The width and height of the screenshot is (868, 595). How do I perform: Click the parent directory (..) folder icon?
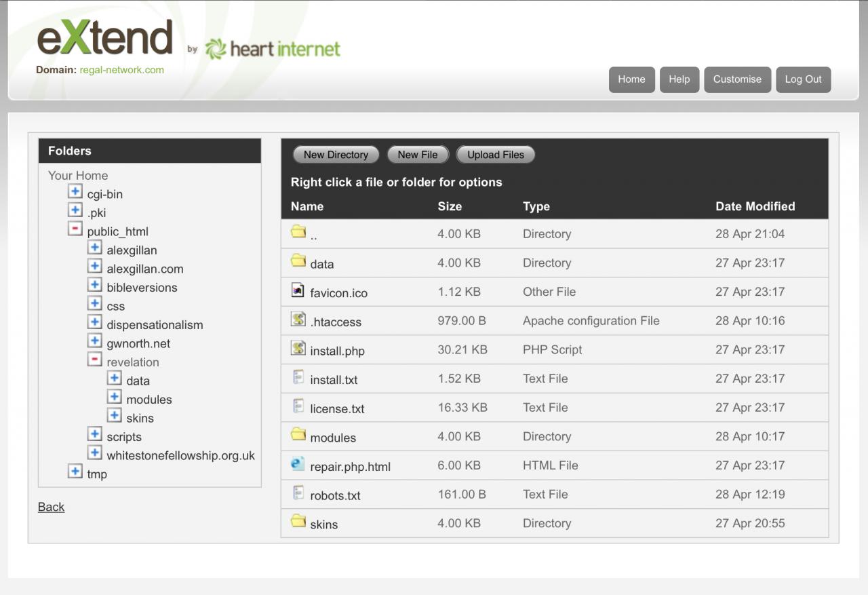[298, 232]
